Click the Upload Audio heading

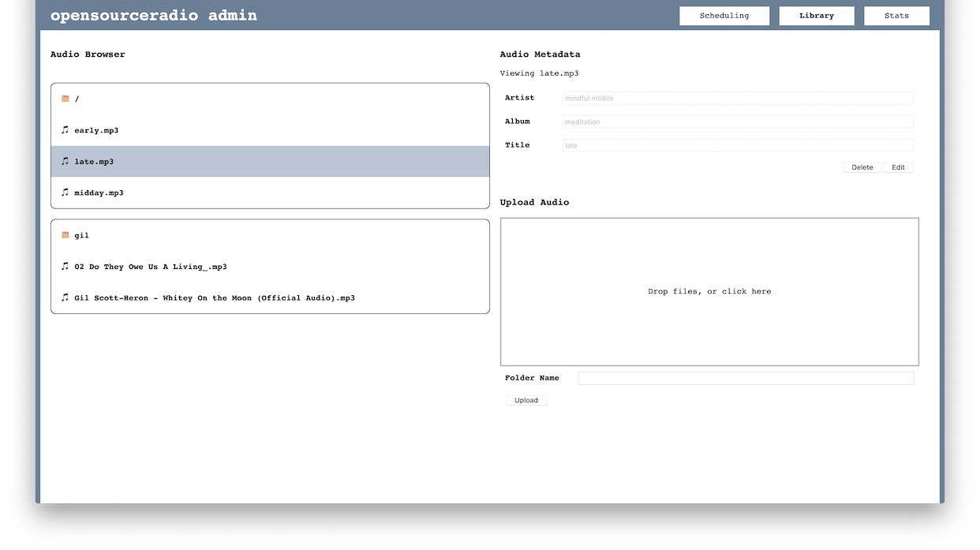click(534, 202)
